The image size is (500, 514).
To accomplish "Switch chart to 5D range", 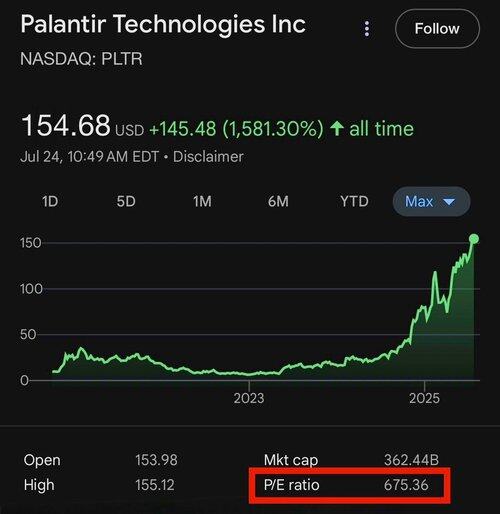I will tap(126, 201).
